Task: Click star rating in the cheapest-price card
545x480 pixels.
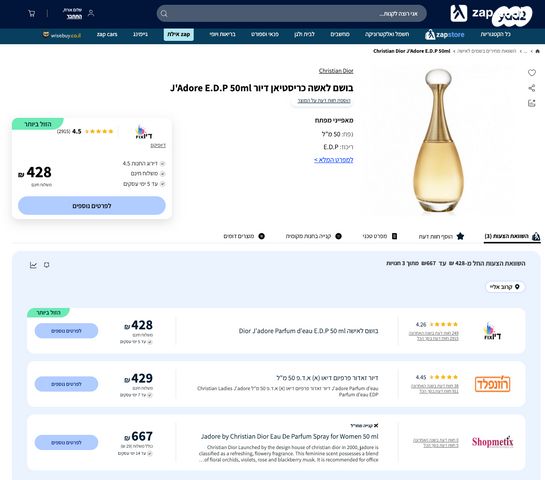Action: coord(99,131)
